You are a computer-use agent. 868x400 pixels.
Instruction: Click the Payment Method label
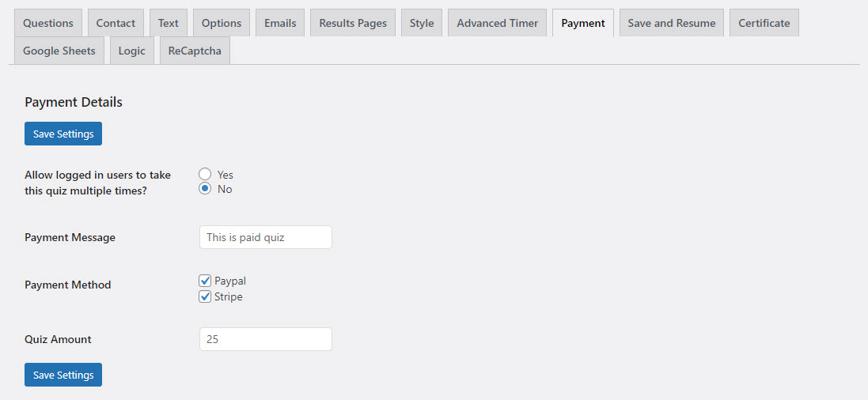68,285
